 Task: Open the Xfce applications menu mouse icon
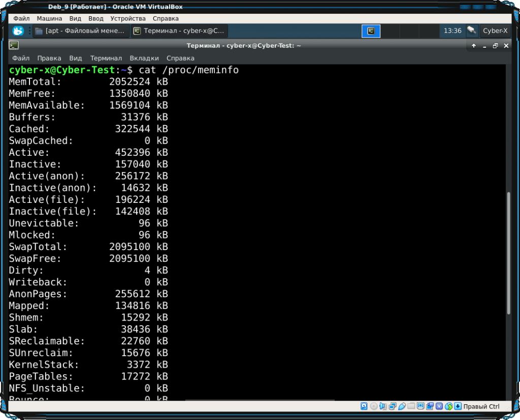18,31
